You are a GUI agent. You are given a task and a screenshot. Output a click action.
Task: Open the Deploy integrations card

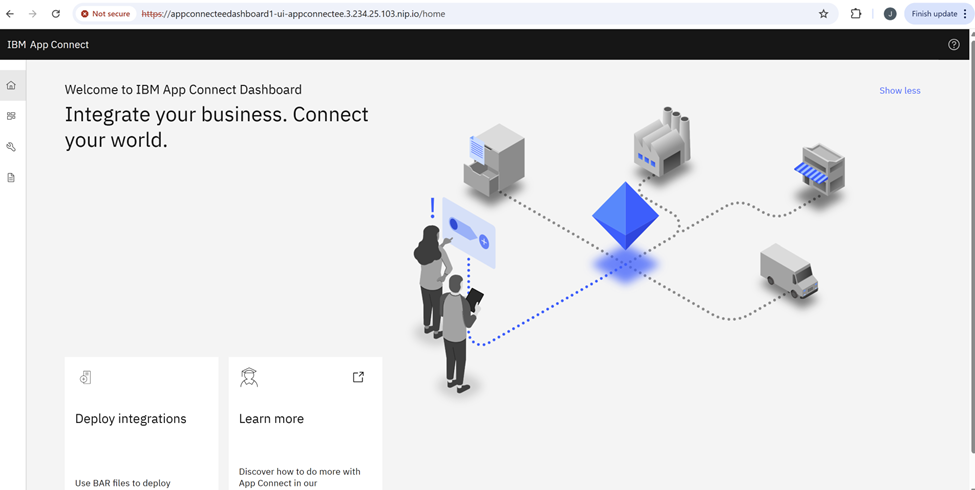coord(141,423)
